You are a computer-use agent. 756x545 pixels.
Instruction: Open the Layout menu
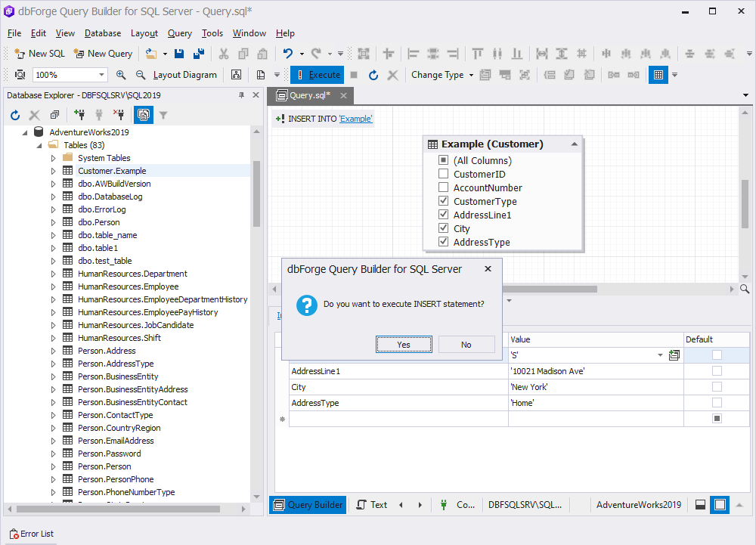(144, 33)
